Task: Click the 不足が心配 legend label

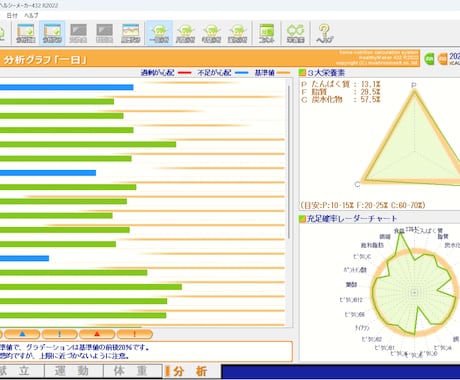Action: pyautogui.click(x=214, y=72)
